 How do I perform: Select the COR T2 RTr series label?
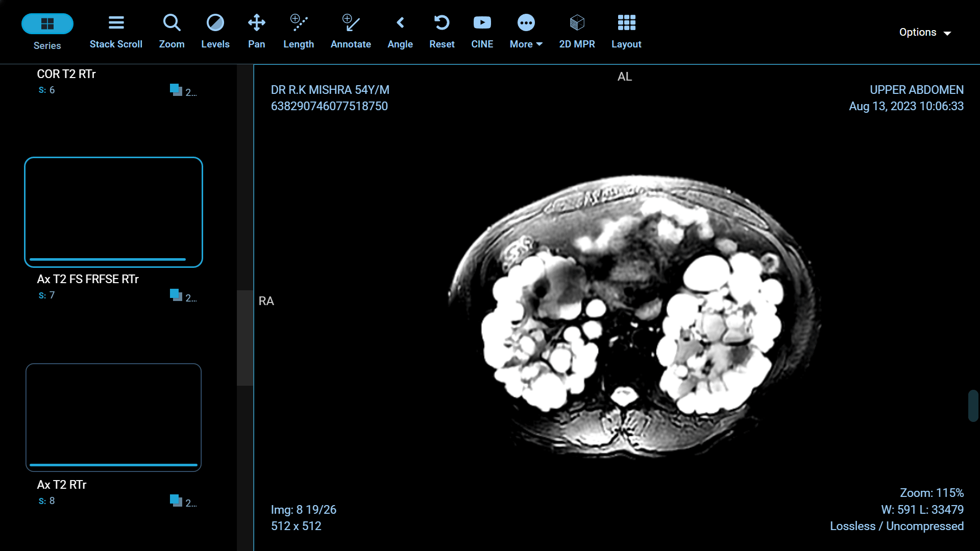pyautogui.click(x=66, y=73)
